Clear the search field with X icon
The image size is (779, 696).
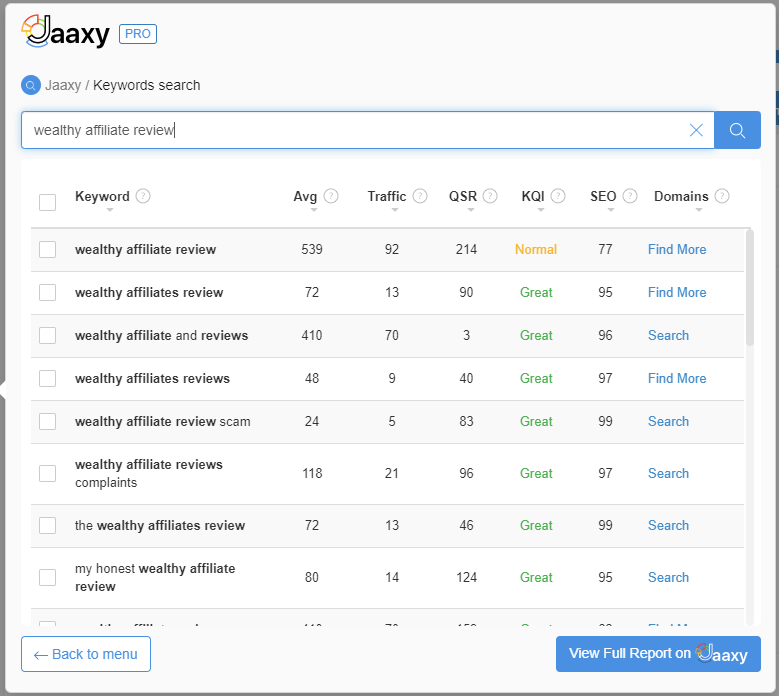696,130
